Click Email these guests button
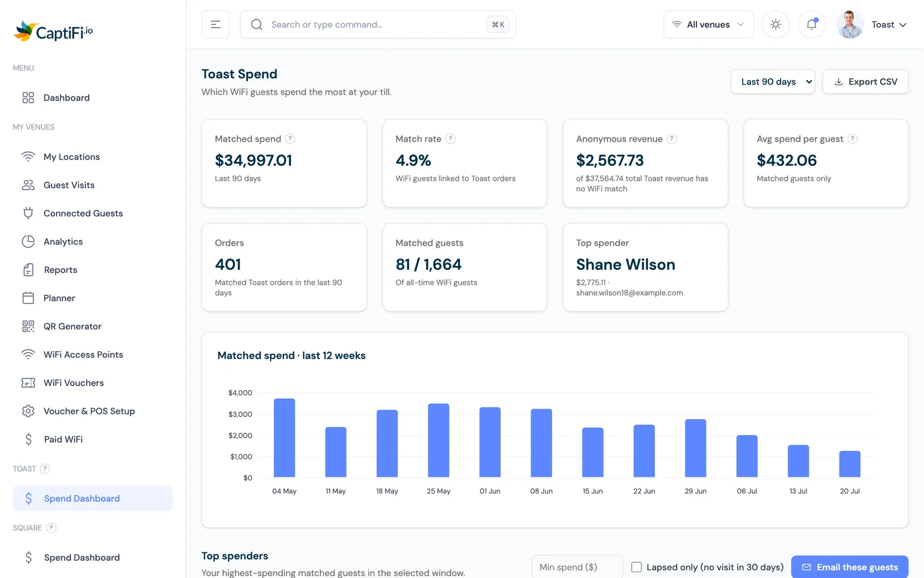Image resolution: width=924 pixels, height=578 pixels. (x=850, y=567)
